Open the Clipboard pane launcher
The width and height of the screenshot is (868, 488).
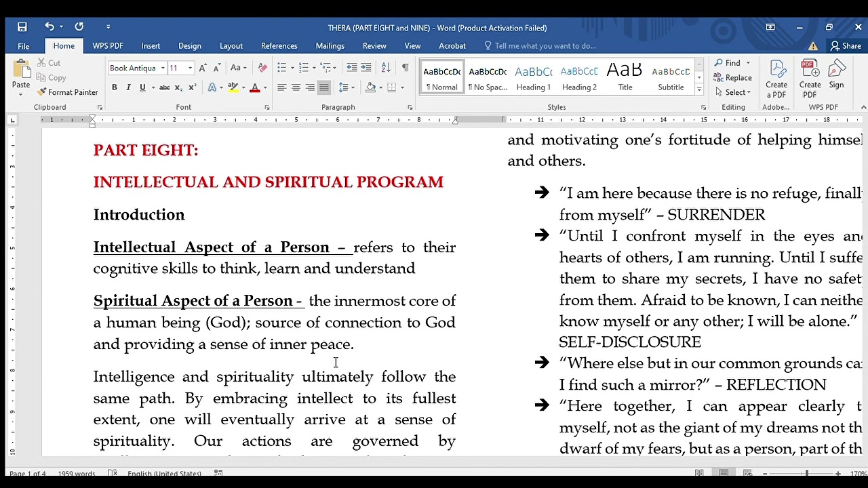100,108
